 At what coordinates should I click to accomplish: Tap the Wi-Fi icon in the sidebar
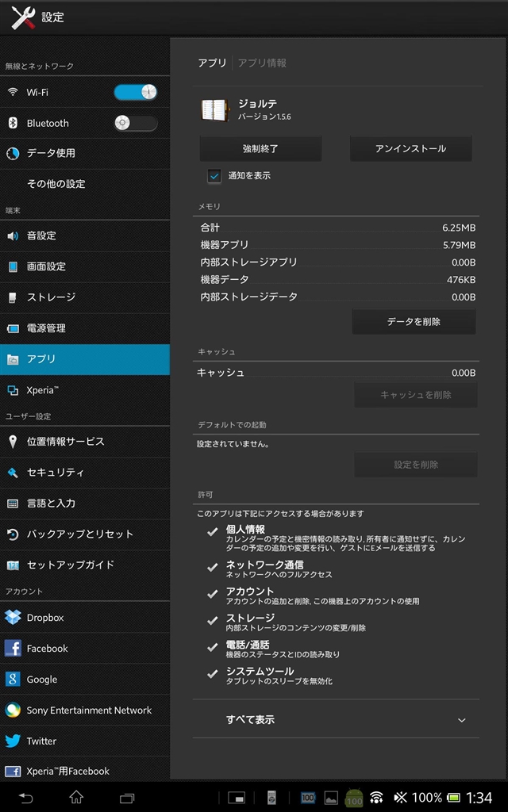click(x=13, y=92)
